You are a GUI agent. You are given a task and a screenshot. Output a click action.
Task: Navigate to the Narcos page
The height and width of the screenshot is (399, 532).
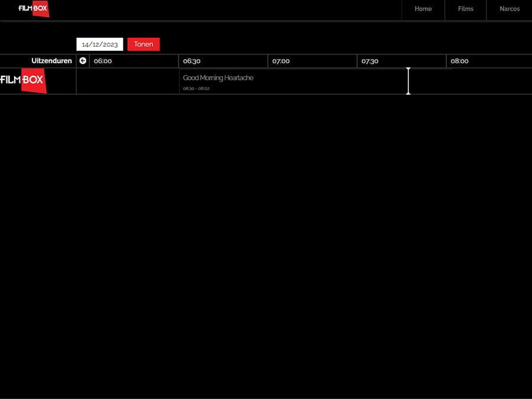point(509,9)
